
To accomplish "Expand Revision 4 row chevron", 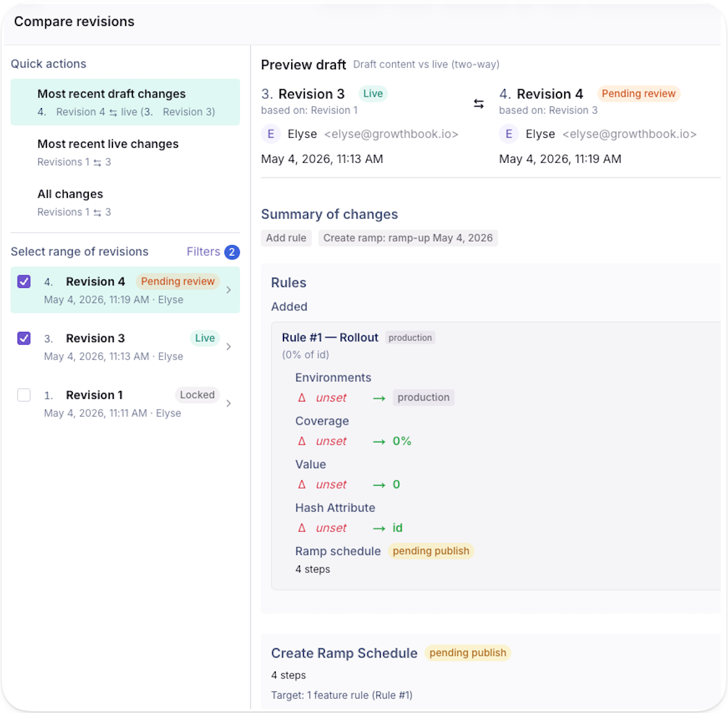I will pos(228,290).
